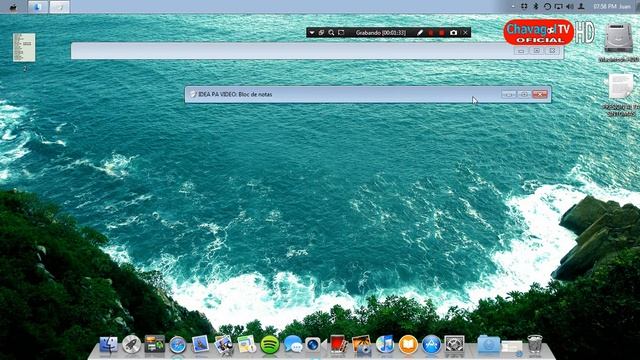This screenshot has height=360, width=640.
Task: Open the App Store dock icon
Action: [431, 345]
